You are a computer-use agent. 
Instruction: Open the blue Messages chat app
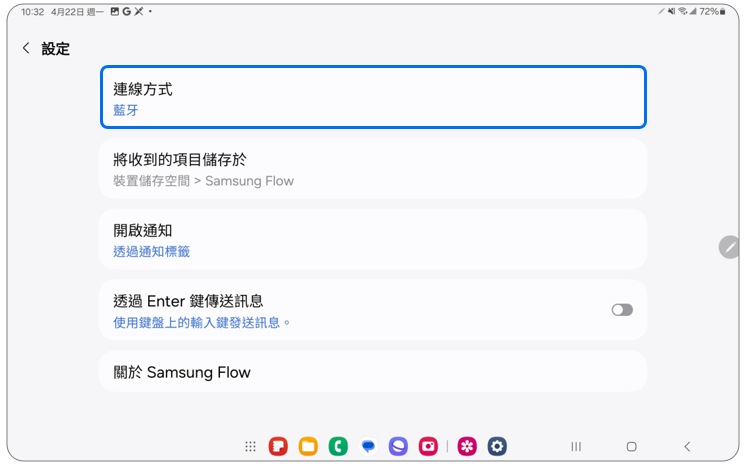point(368,446)
